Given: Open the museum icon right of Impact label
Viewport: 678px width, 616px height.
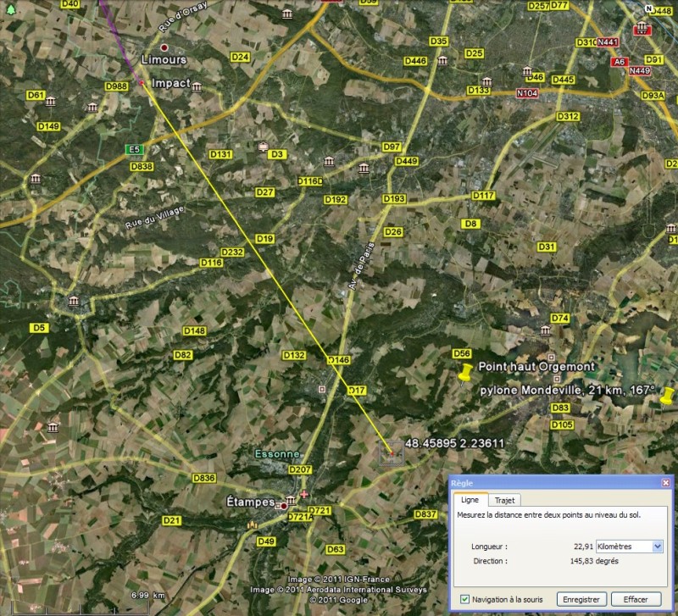Looking at the screenshot, I should (x=197, y=87).
